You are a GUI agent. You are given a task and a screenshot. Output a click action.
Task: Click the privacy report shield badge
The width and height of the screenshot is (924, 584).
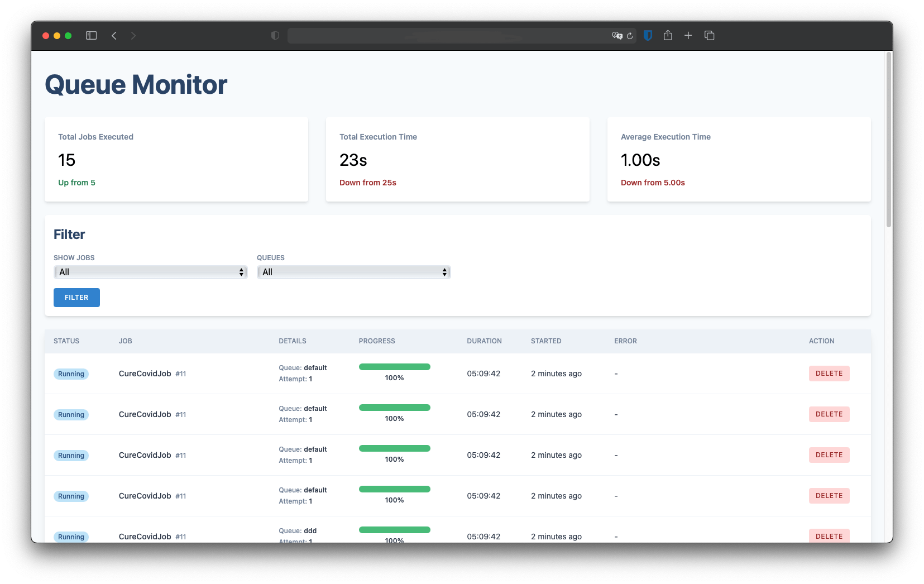tap(274, 35)
